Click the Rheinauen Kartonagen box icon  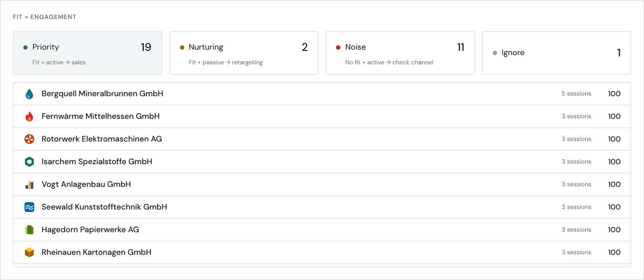[x=29, y=252]
